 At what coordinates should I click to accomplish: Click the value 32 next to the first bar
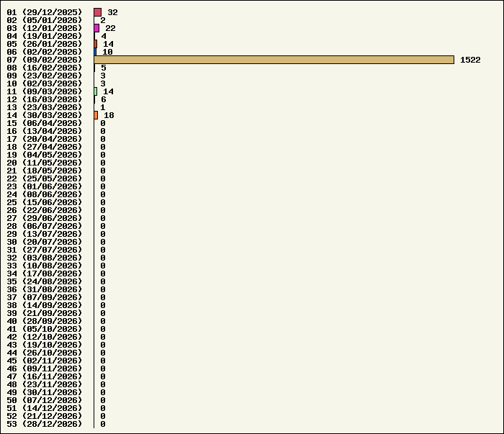tap(112, 12)
